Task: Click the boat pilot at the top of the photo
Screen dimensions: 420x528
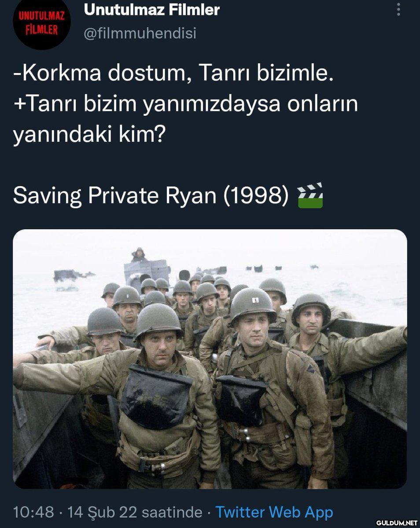Action: (x=139, y=255)
